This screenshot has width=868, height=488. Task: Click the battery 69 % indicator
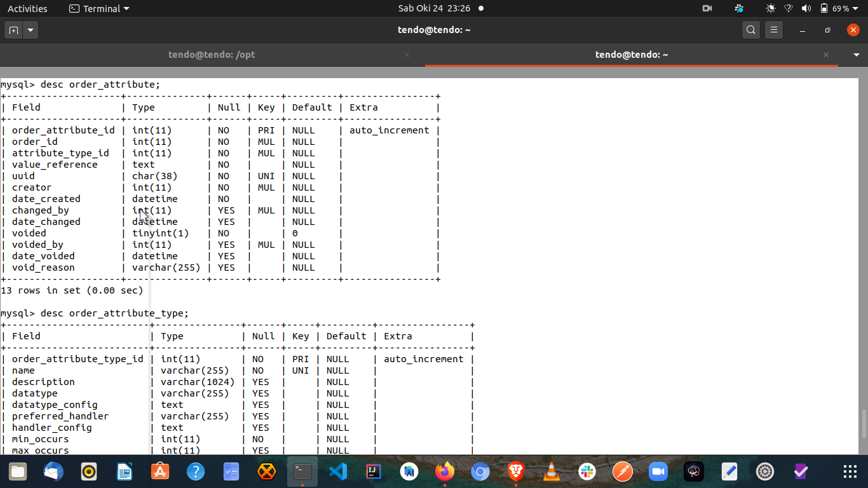pos(834,9)
